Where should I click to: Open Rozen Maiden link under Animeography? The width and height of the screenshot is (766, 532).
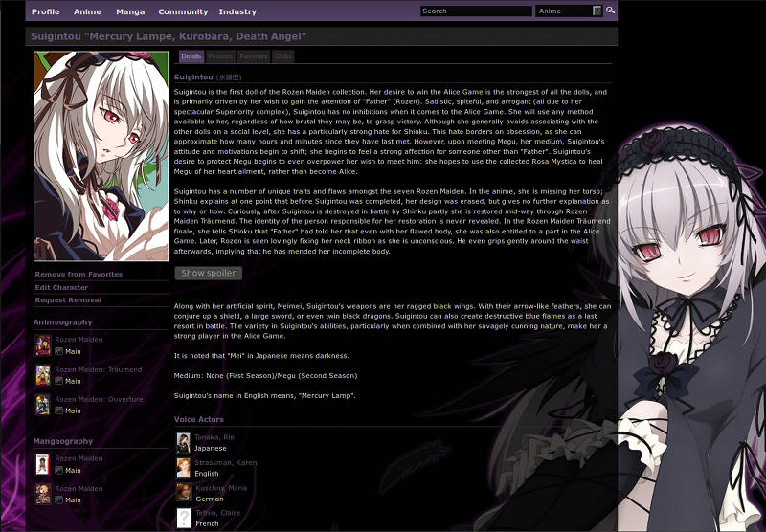tap(79, 340)
